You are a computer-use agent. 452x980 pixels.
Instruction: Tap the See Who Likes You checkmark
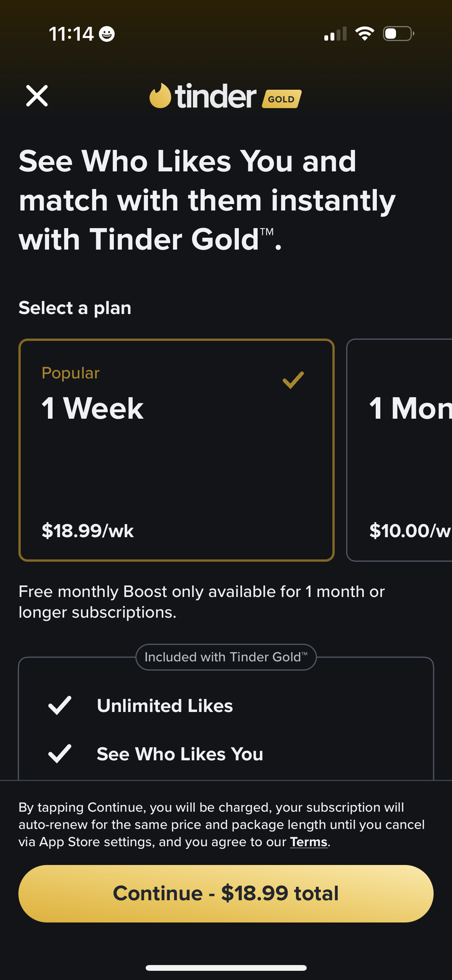[60, 754]
